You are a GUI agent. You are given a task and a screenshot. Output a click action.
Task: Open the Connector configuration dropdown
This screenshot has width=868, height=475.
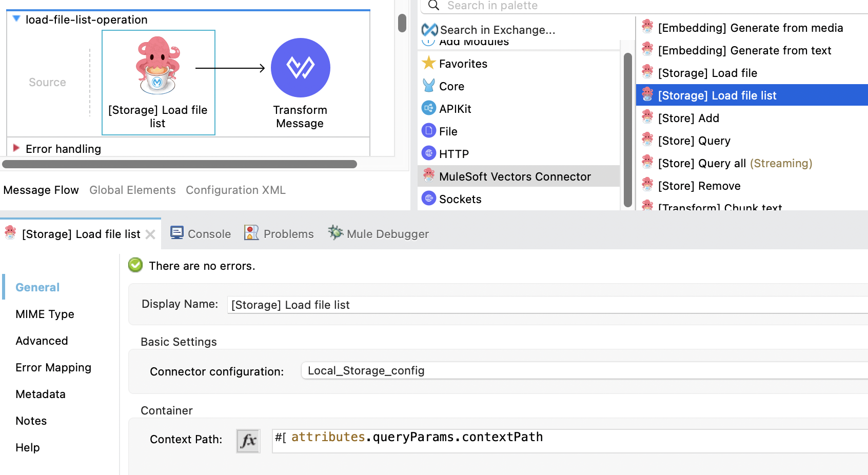tap(584, 371)
